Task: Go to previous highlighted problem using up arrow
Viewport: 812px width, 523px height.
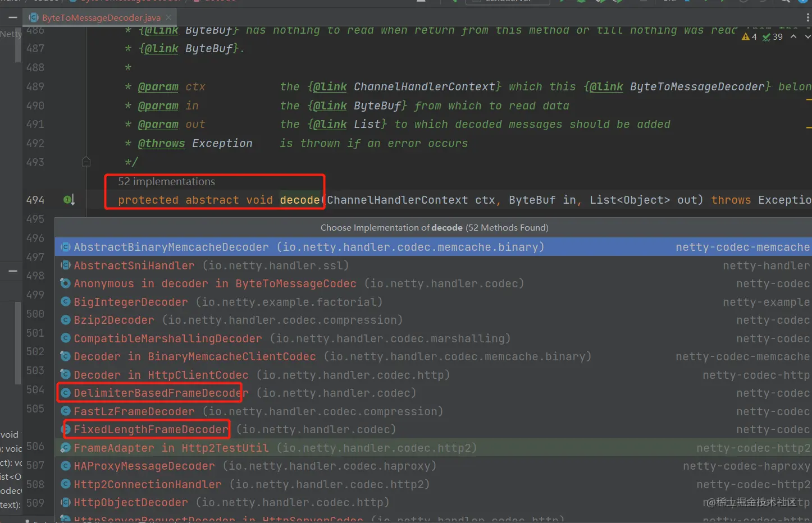Action: pyautogui.click(x=793, y=36)
